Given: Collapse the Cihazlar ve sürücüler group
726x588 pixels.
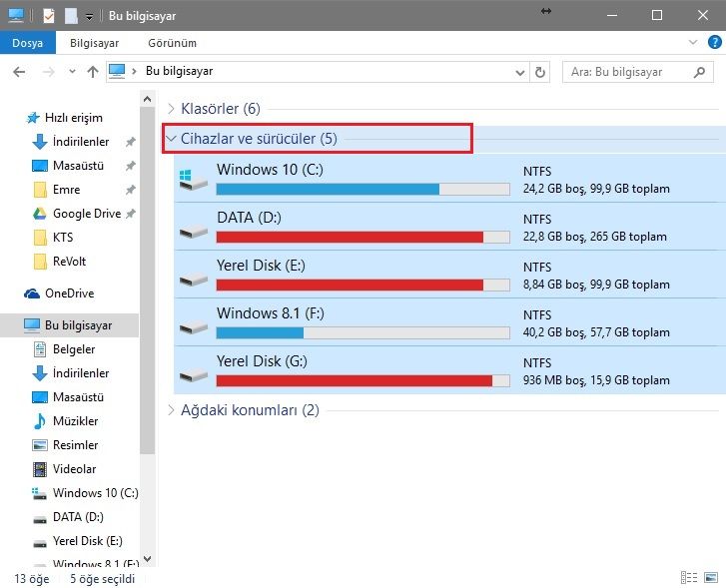Looking at the screenshot, I should coord(171,138).
